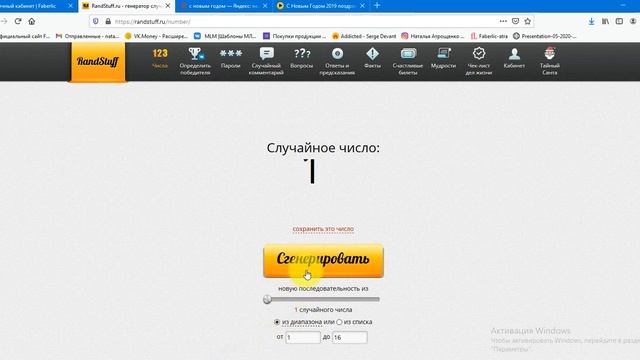The width and height of the screenshot is (640, 360).
Task: Click the browser address bar URL
Action: (x=152, y=22)
